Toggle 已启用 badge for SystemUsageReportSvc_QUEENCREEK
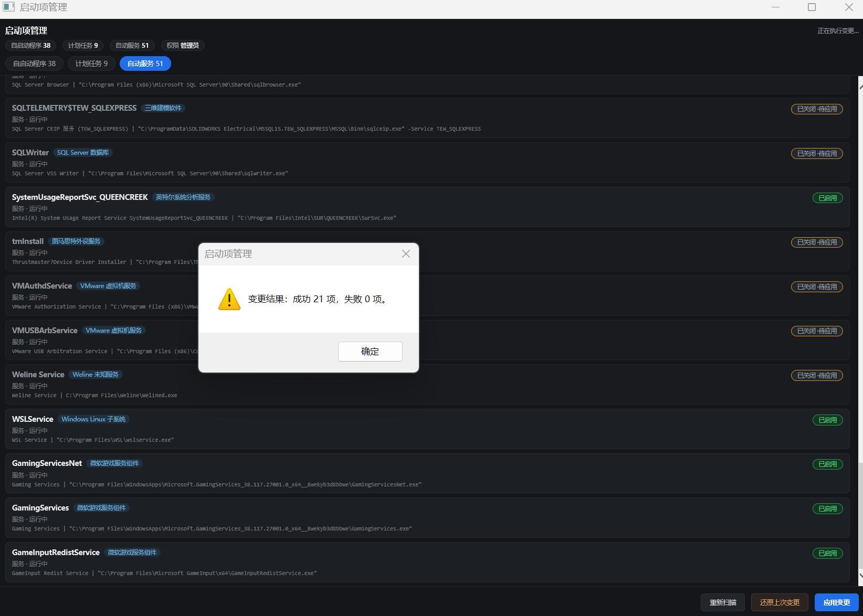 (x=827, y=198)
